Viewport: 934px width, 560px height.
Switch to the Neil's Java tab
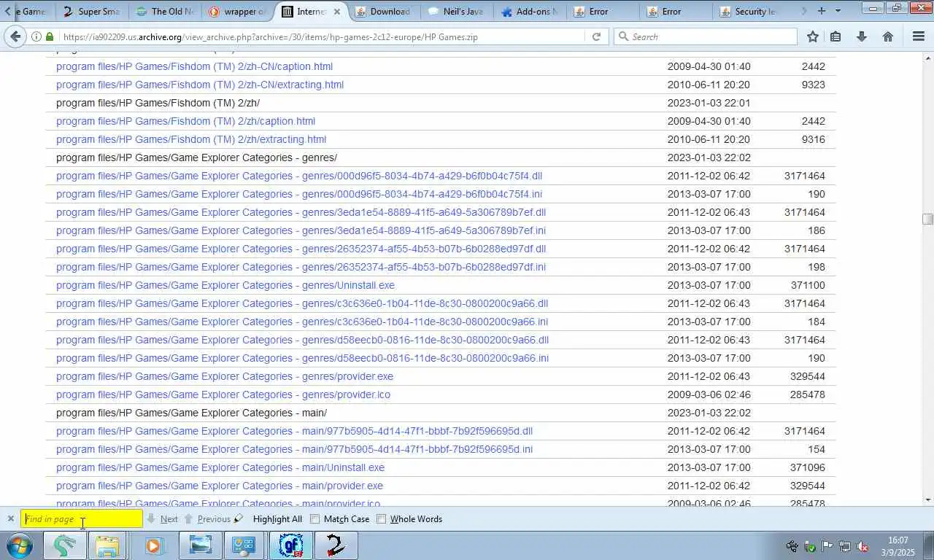(x=456, y=11)
